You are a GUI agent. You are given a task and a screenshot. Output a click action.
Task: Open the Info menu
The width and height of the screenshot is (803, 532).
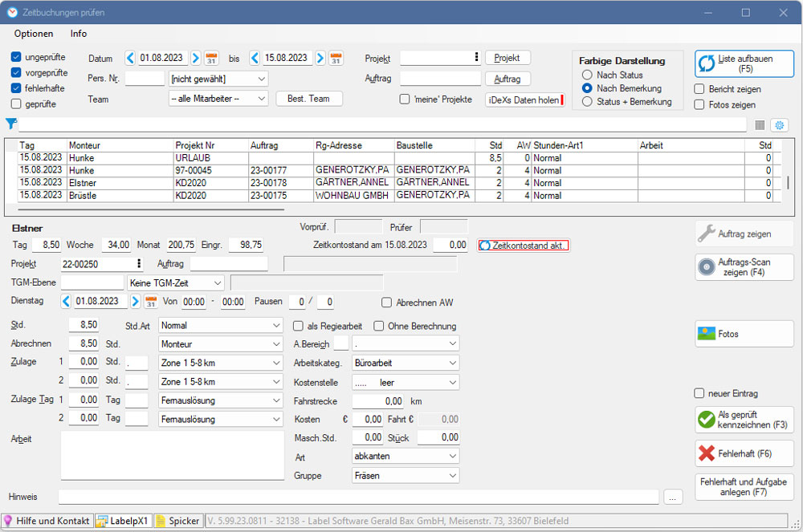79,34
